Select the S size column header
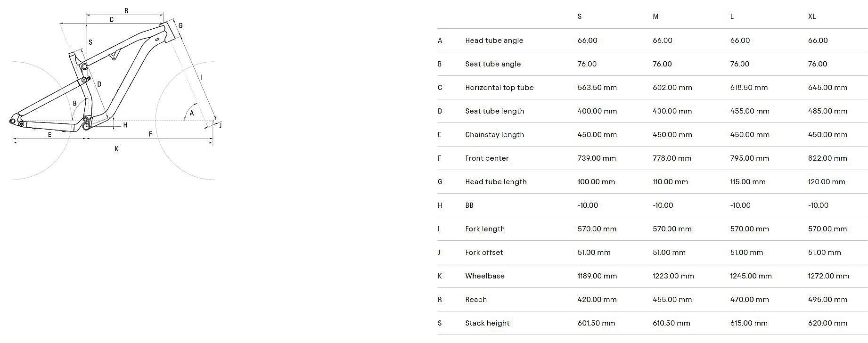868x343 pixels. coord(579,16)
